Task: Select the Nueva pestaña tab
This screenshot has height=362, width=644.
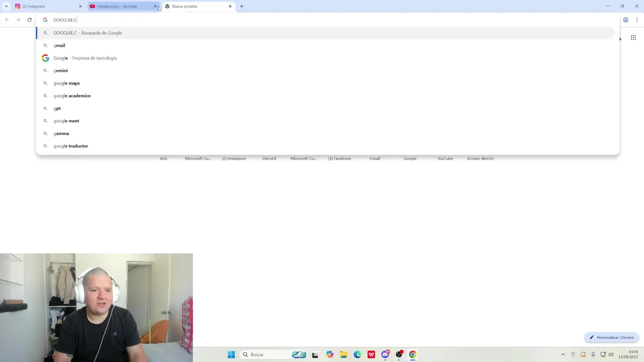Action: pyautogui.click(x=198, y=7)
